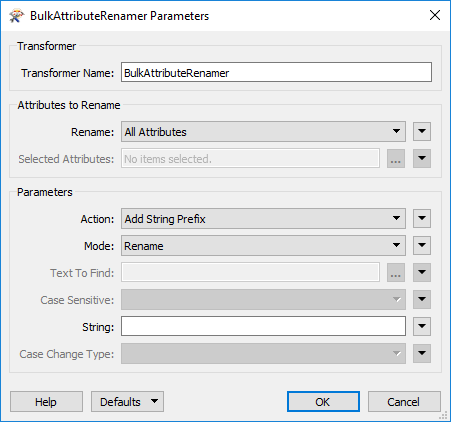Image resolution: width=451 pixels, height=422 pixels.
Task: Confirm settings with the OK button
Action: [x=323, y=402]
